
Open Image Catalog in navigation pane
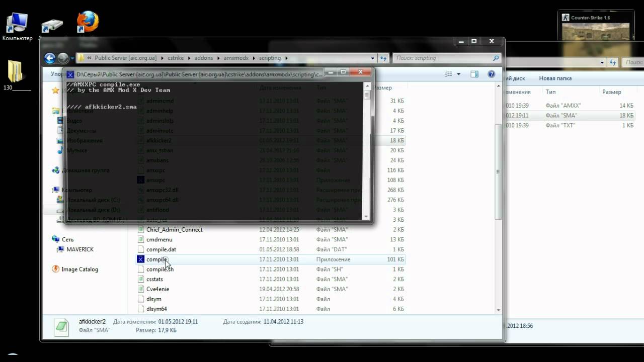click(79, 269)
